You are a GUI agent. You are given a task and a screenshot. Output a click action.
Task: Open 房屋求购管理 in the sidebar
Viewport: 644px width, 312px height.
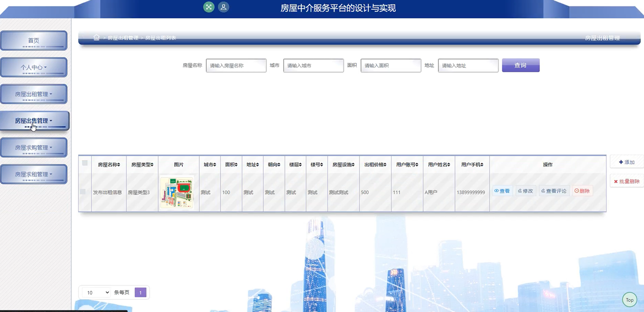tap(34, 148)
